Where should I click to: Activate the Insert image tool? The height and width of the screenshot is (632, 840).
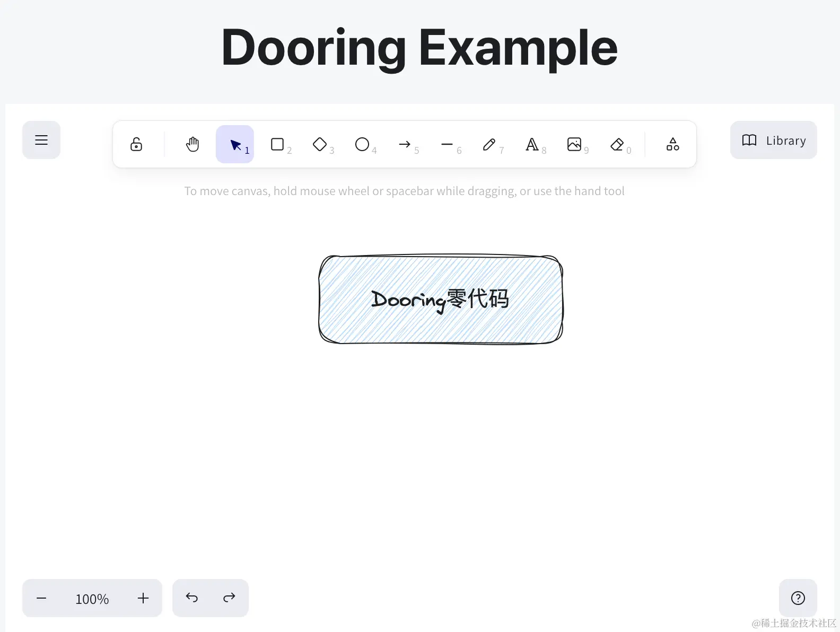[574, 144]
